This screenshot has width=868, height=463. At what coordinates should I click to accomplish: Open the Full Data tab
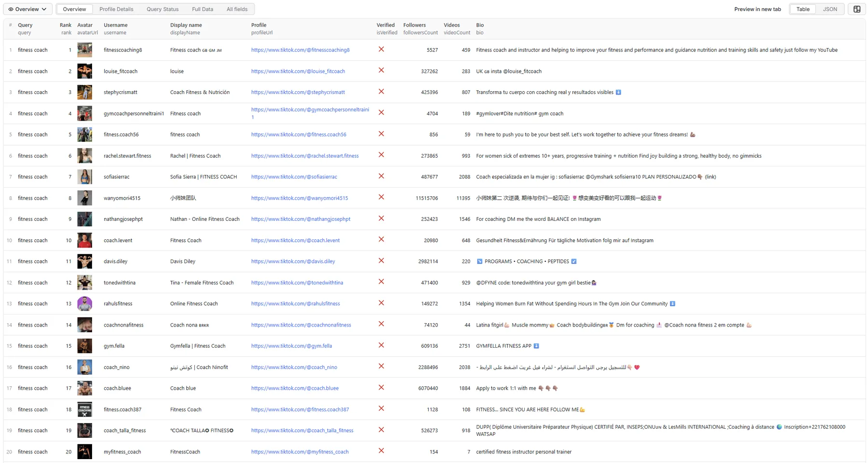[203, 9]
